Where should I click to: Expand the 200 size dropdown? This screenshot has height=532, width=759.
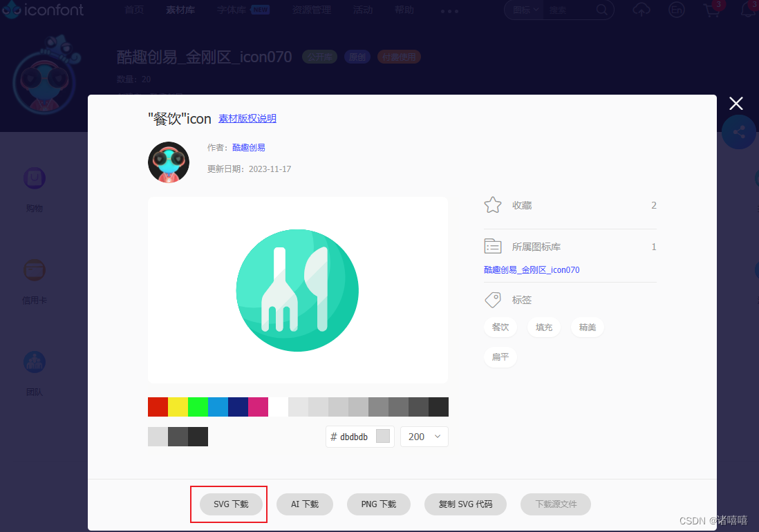coord(424,437)
